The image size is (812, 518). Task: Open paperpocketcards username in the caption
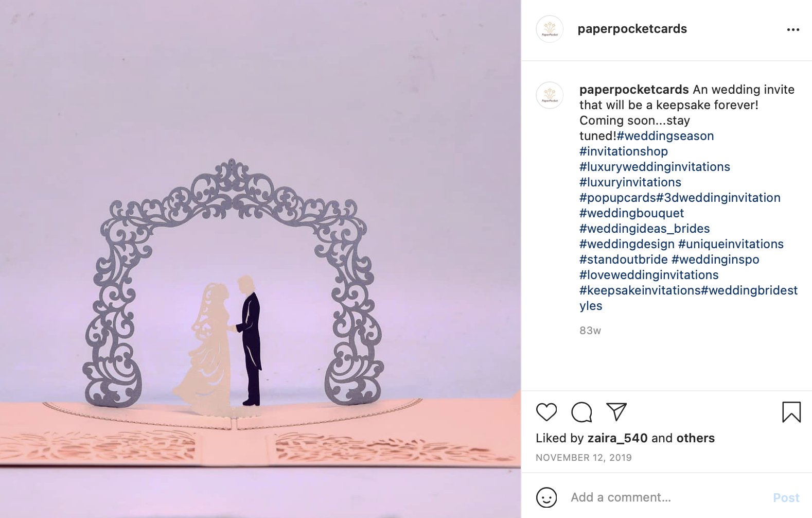[x=634, y=90]
